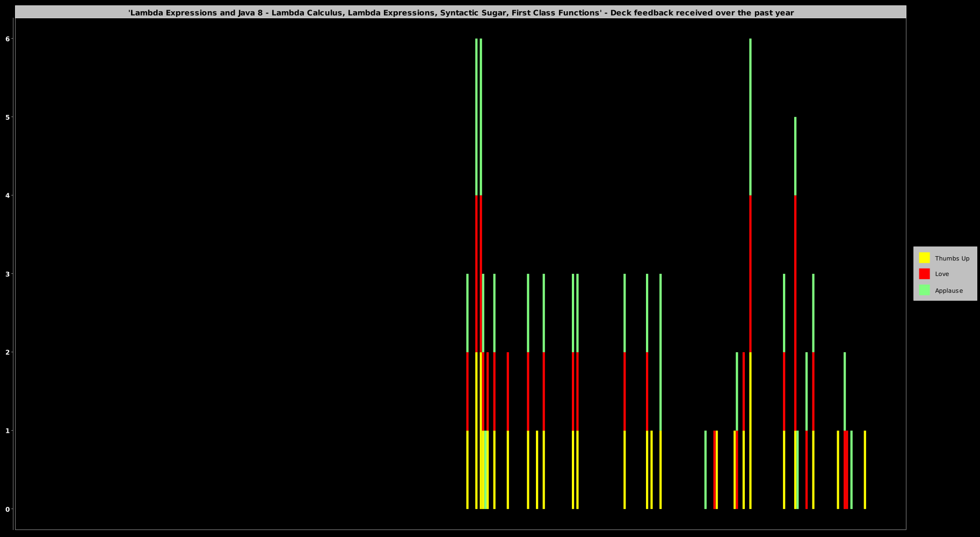This screenshot has height=537, width=980.
Task: Click the y-axis label '2'
Action: [x=8, y=352]
